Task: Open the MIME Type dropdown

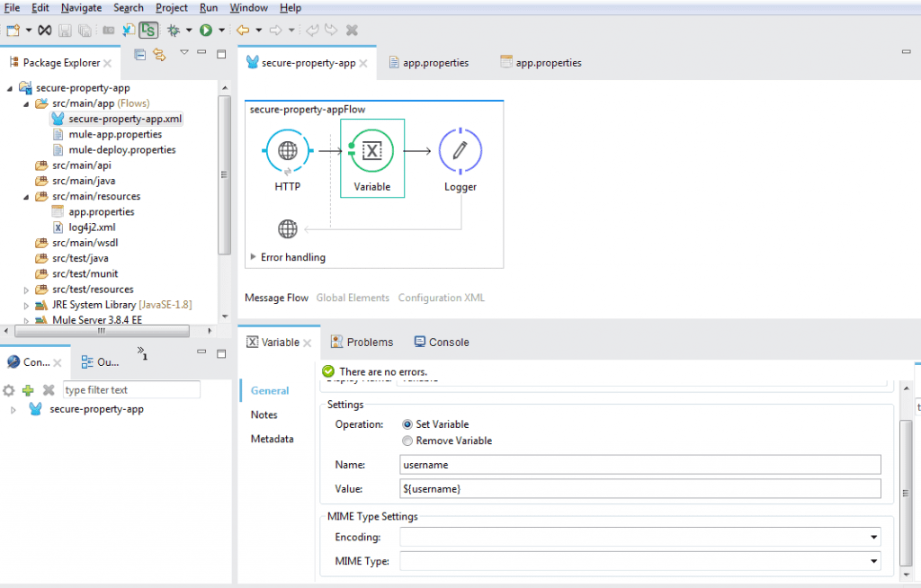Action: coord(872,560)
